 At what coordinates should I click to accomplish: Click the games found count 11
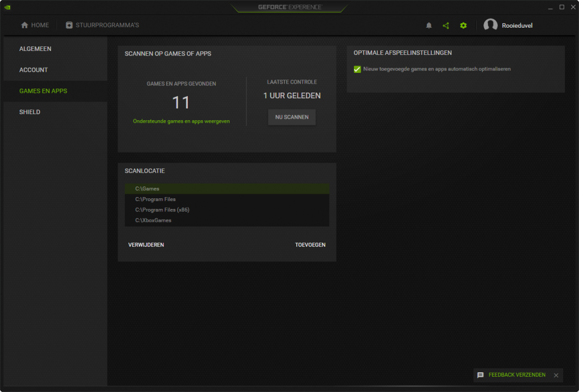coord(181,102)
